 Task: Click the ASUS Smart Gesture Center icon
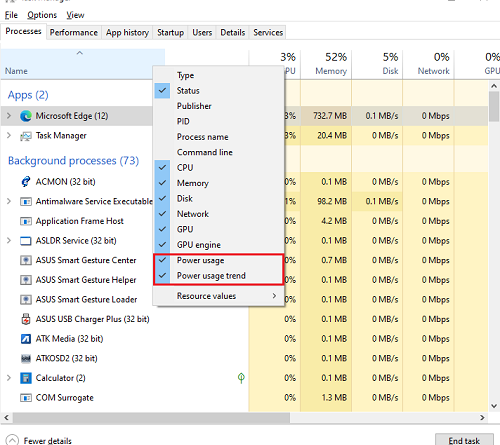[x=26, y=260]
